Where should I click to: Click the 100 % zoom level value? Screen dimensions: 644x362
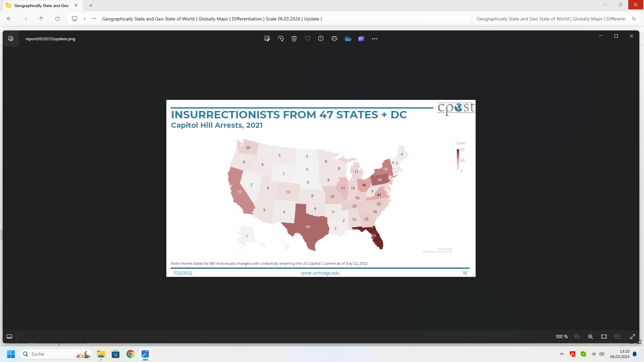562,337
